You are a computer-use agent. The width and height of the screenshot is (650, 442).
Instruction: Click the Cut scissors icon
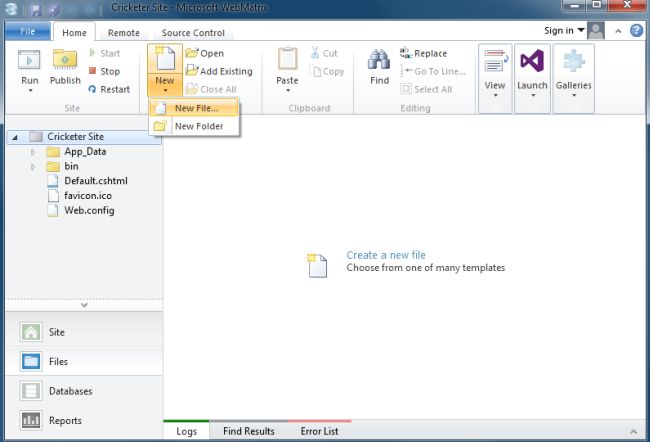[x=315, y=53]
